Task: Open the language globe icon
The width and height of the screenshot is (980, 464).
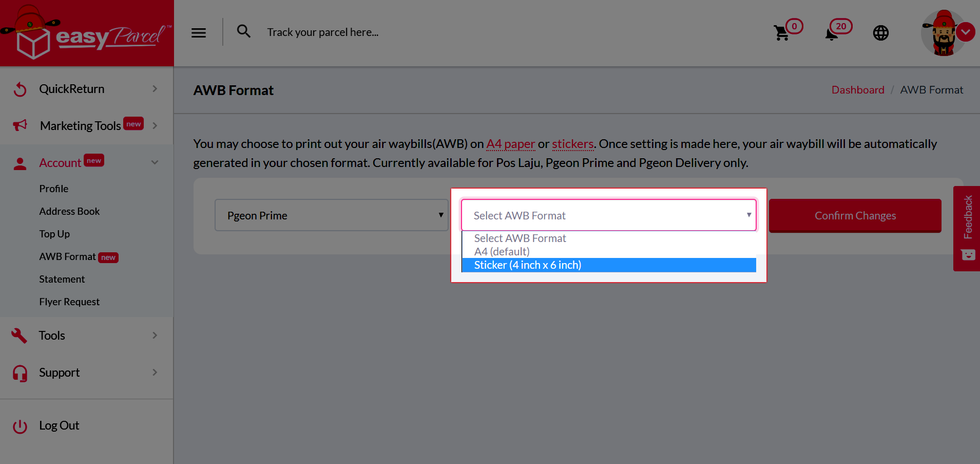Action: (881, 32)
